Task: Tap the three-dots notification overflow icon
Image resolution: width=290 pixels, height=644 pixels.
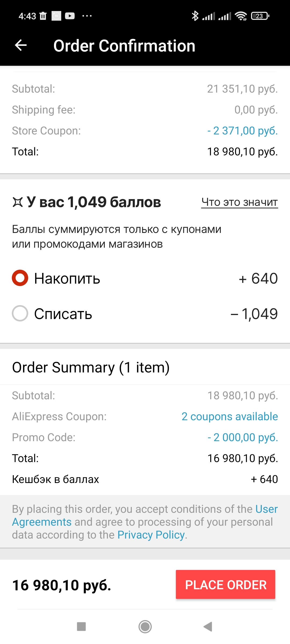Action: [x=87, y=16]
